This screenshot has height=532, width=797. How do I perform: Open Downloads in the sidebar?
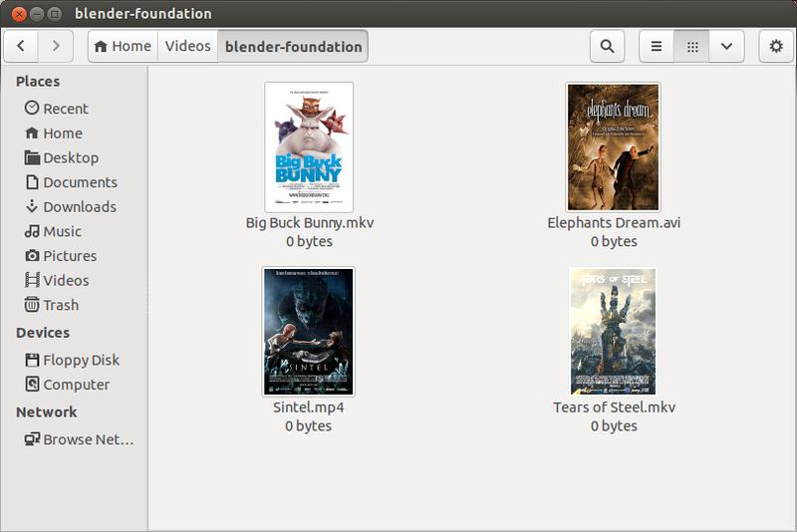pyautogui.click(x=74, y=207)
